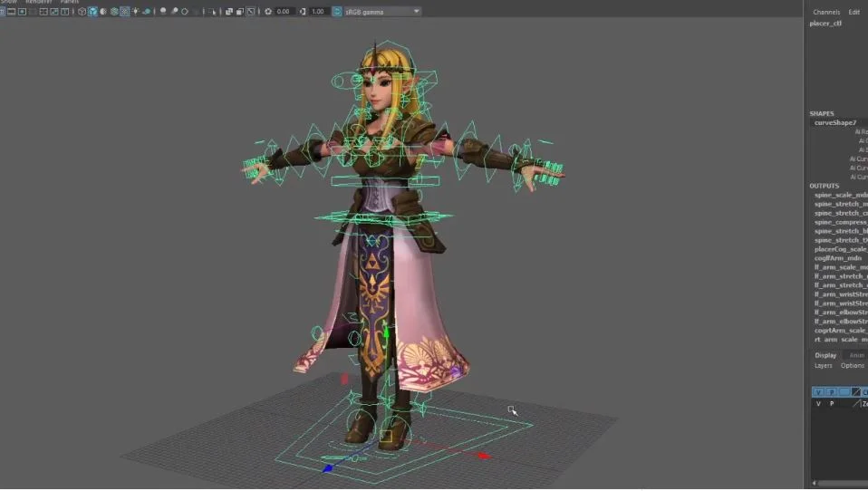
Task: Click the exposure reset icon
Action: coord(268,12)
